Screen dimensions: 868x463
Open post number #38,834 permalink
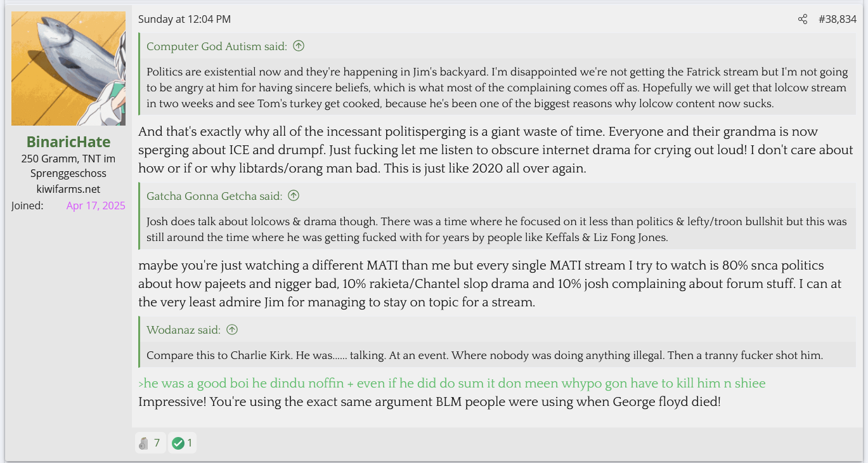click(x=837, y=19)
